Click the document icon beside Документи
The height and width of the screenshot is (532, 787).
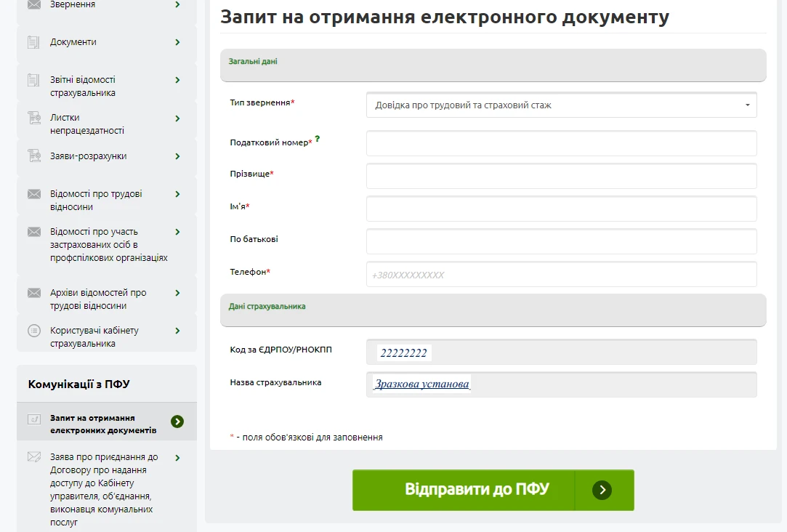click(x=33, y=41)
